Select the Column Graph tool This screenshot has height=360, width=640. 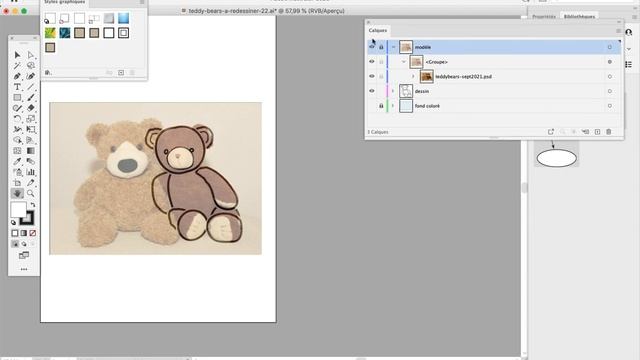[x=31, y=172]
